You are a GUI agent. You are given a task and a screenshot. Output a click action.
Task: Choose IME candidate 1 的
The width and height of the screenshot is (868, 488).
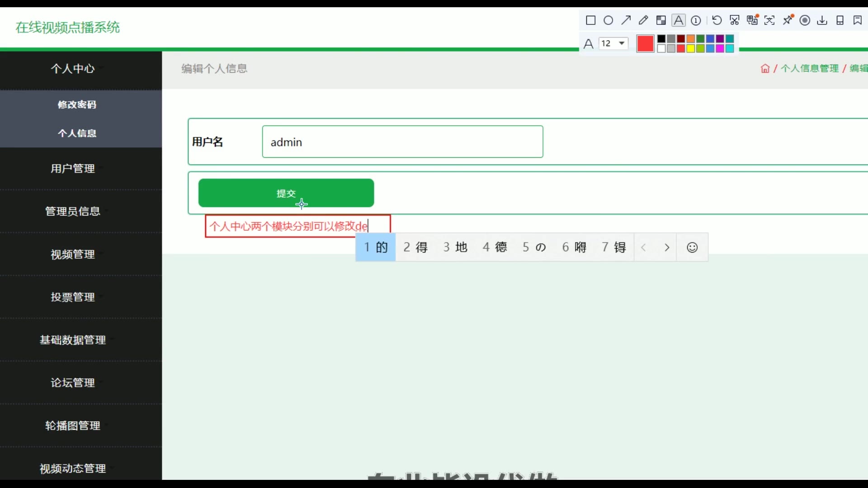[x=376, y=247]
